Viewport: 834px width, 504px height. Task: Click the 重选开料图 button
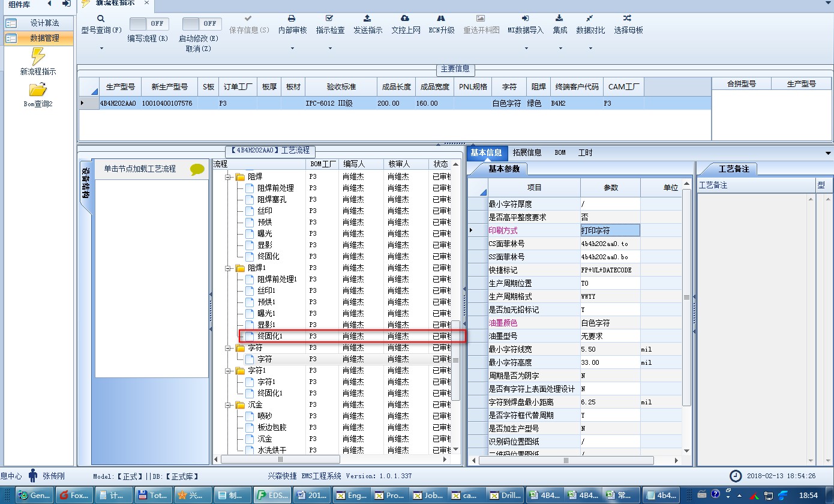point(481,24)
